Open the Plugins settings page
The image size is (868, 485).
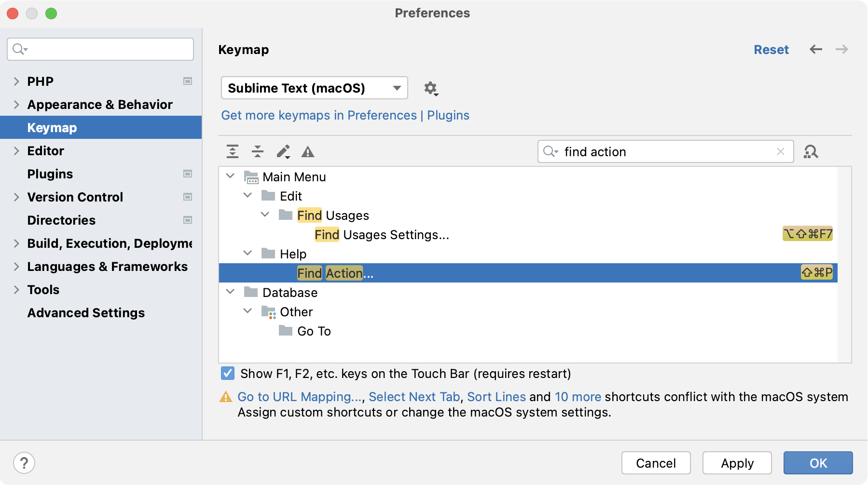(50, 174)
